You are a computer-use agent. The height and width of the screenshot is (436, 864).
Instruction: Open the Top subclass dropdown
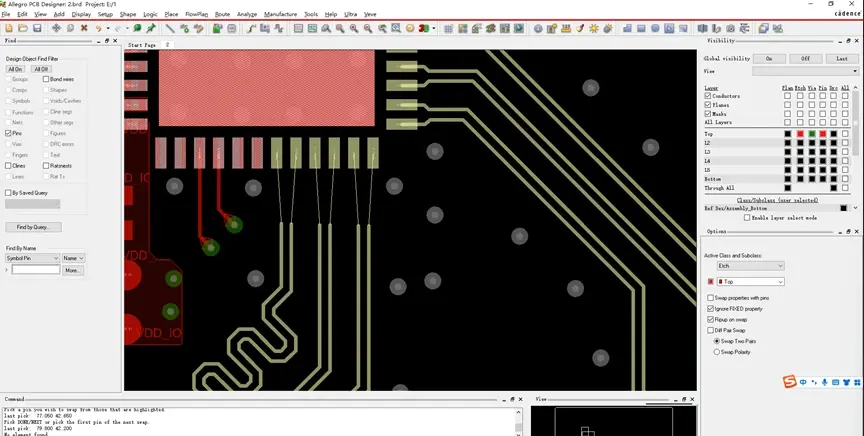[750, 282]
